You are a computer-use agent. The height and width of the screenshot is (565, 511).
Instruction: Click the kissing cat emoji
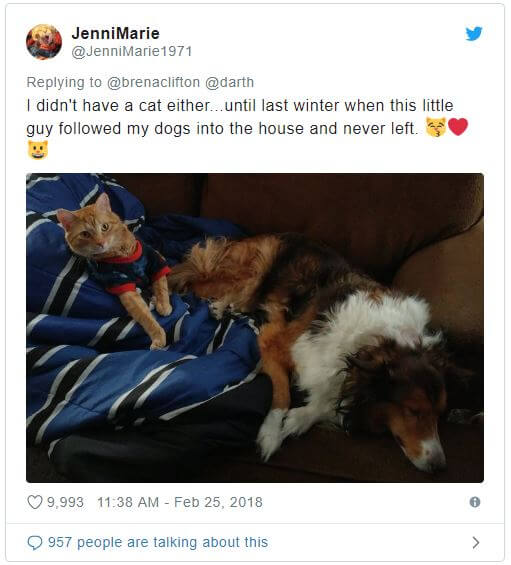436,127
